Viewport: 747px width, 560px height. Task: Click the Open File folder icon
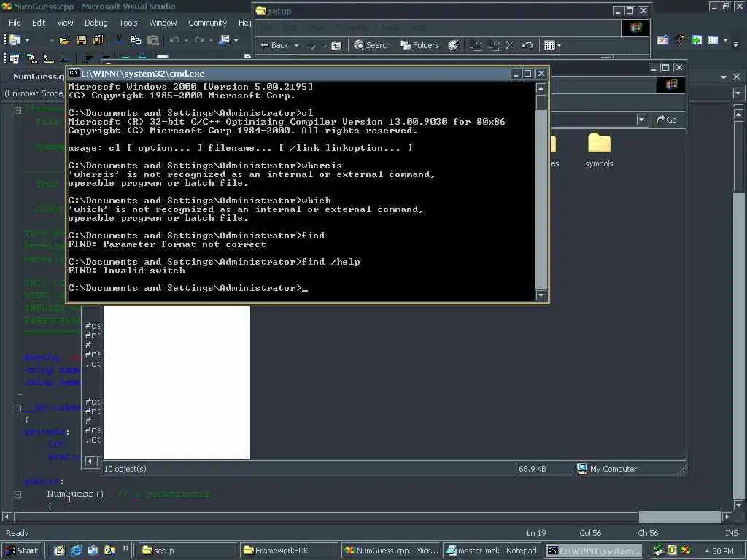(x=64, y=41)
